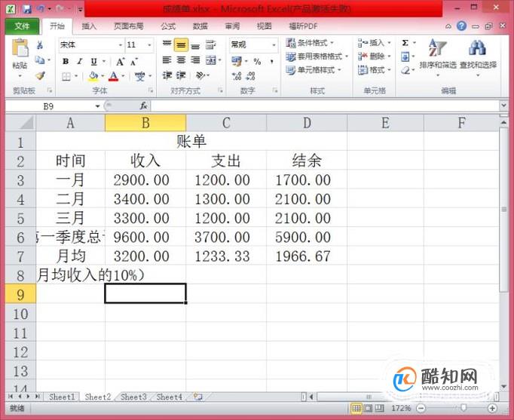
Task: Click the Cut scissors icon
Action: point(40,45)
